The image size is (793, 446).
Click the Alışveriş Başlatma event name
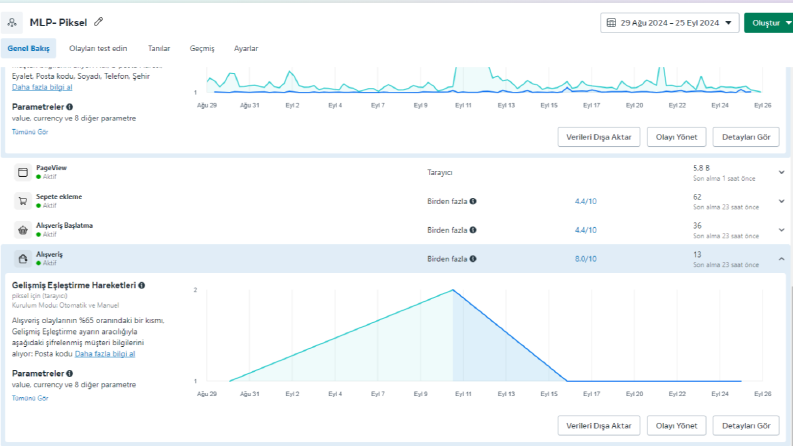coord(64,226)
